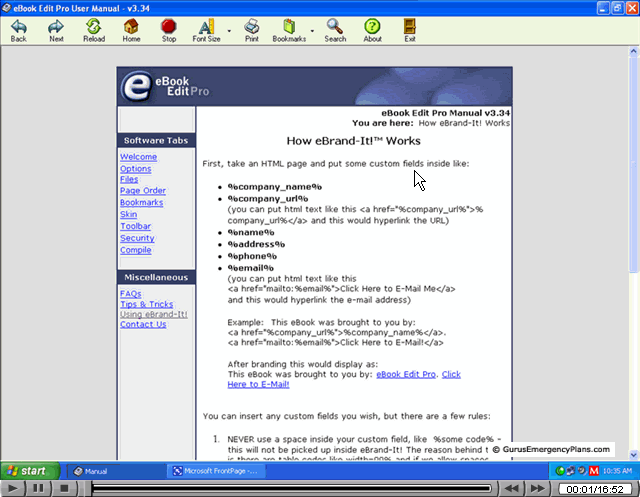Click the red M tray icon
Viewport: 640px width, 497px height.
594,471
